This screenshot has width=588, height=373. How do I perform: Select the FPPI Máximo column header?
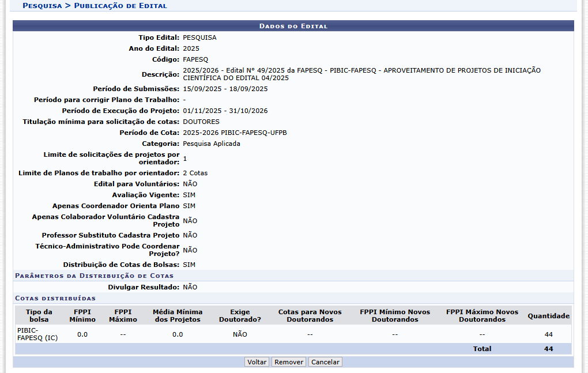(x=123, y=315)
